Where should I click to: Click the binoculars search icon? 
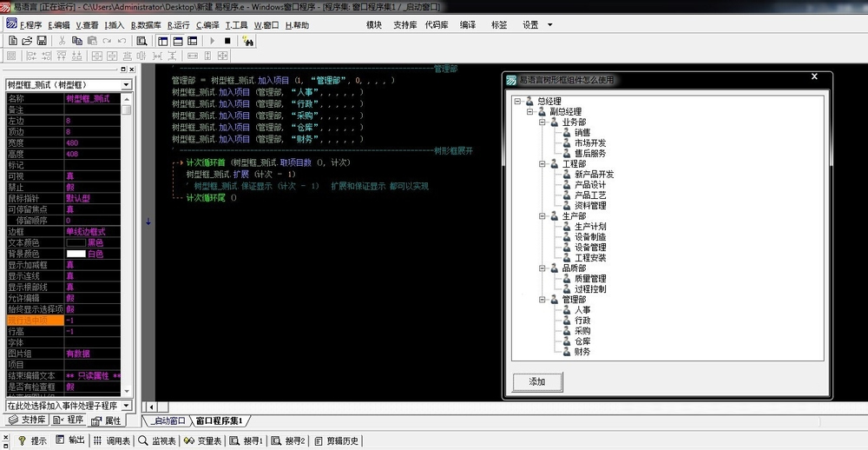click(x=248, y=41)
